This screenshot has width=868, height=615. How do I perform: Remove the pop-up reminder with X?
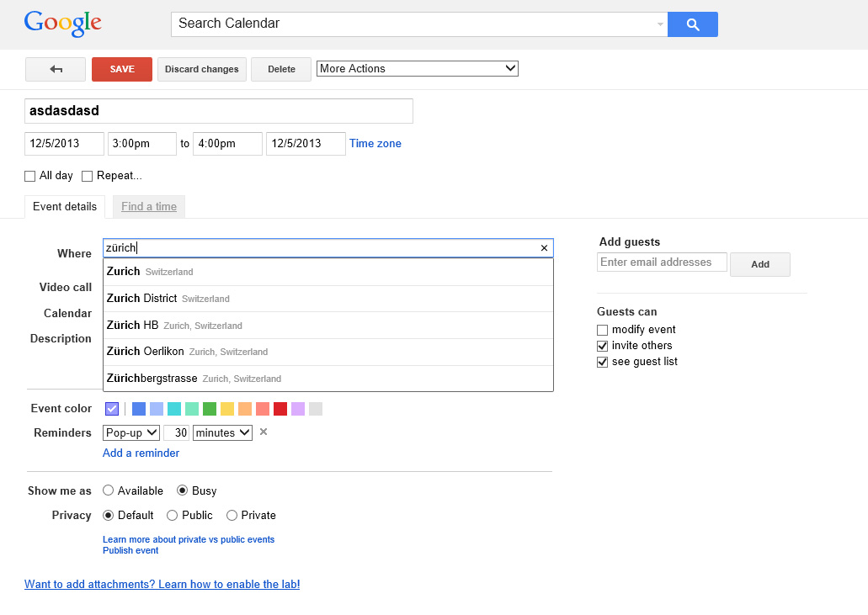click(264, 432)
